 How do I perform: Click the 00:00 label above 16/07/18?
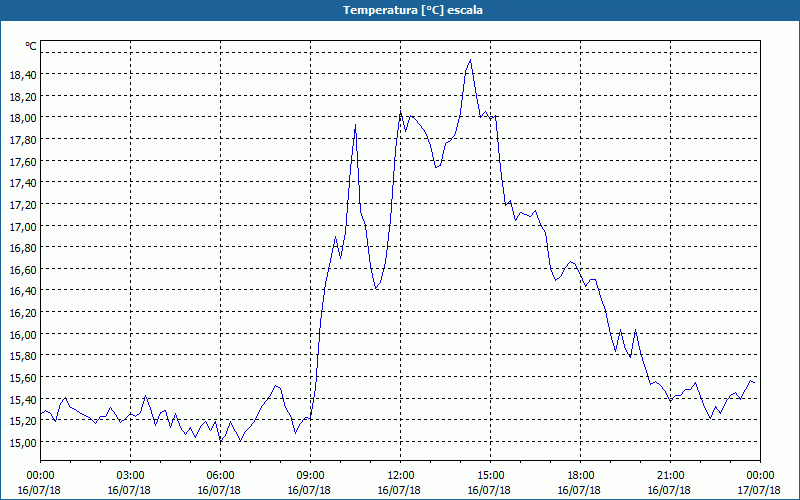(x=40, y=476)
